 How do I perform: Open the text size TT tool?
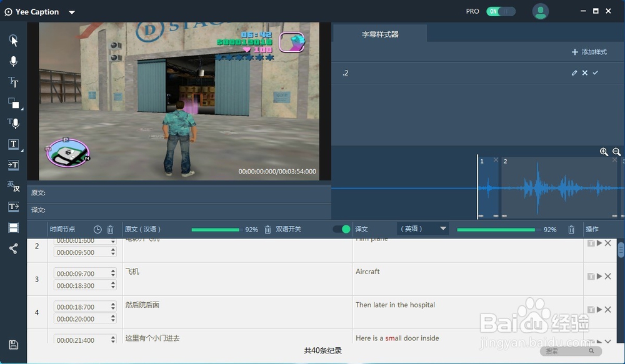point(14,82)
